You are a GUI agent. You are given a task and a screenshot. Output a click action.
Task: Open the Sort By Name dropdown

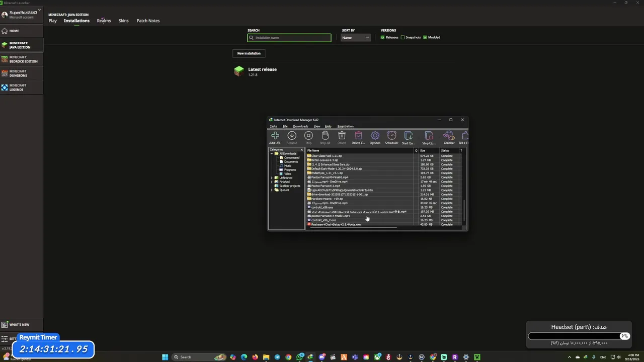[x=356, y=38]
